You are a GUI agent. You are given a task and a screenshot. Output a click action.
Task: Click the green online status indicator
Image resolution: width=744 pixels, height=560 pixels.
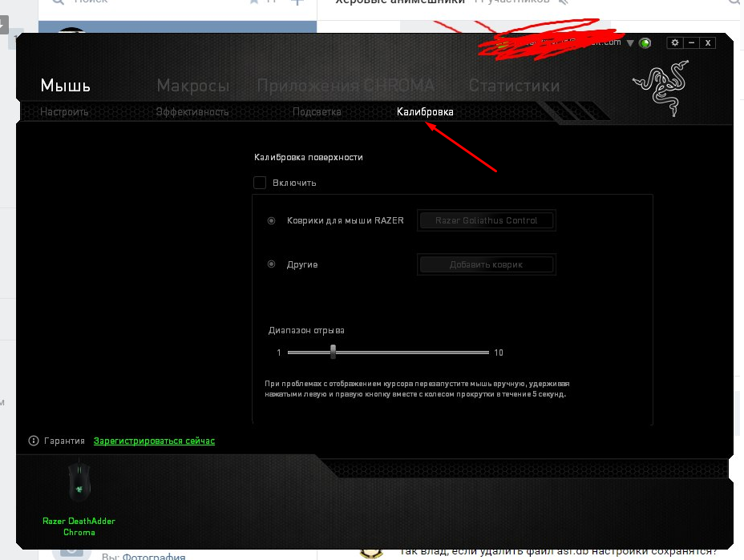tap(645, 43)
